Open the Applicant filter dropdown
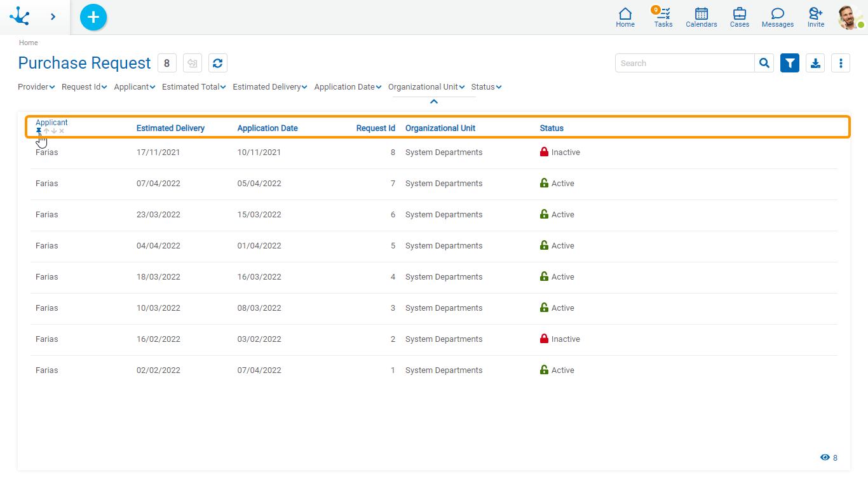The width and height of the screenshot is (868, 488). [135, 87]
